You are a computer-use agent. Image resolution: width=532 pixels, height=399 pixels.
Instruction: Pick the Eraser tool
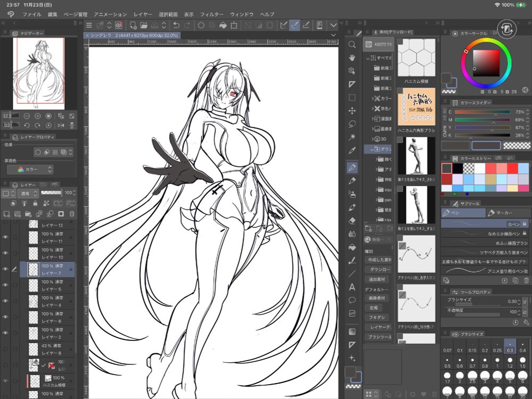[x=352, y=220]
